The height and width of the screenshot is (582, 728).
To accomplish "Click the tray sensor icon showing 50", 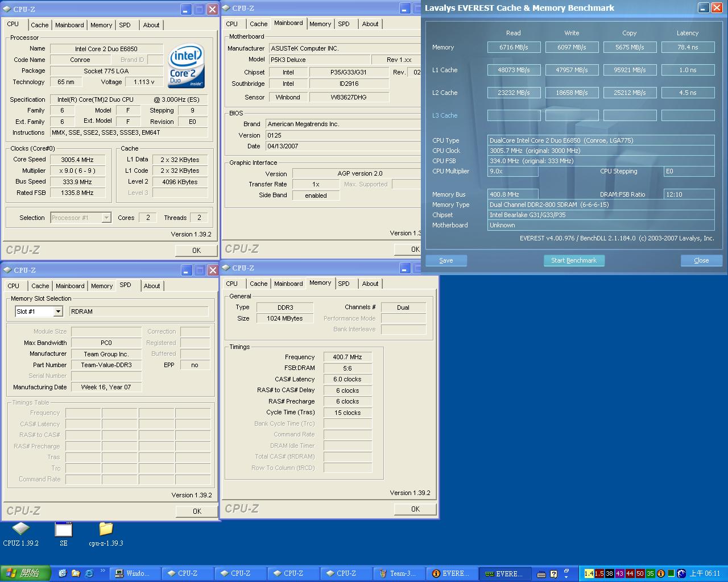I will pyautogui.click(x=640, y=573).
